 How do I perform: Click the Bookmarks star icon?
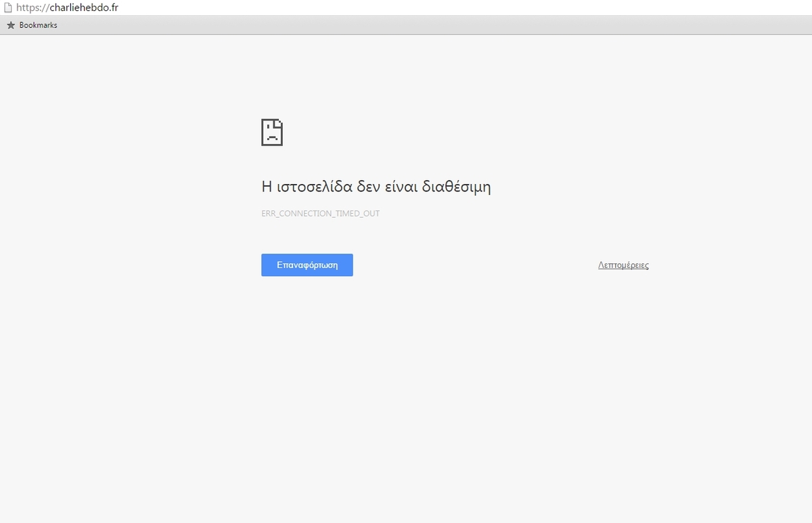(x=11, y=25)
